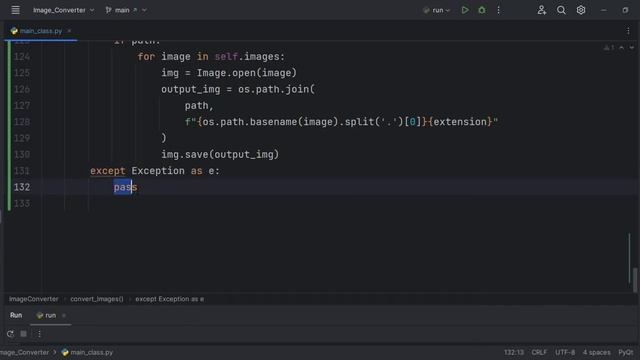Change the CRLF line separator
640x360 pixels.
pos(539,352)
